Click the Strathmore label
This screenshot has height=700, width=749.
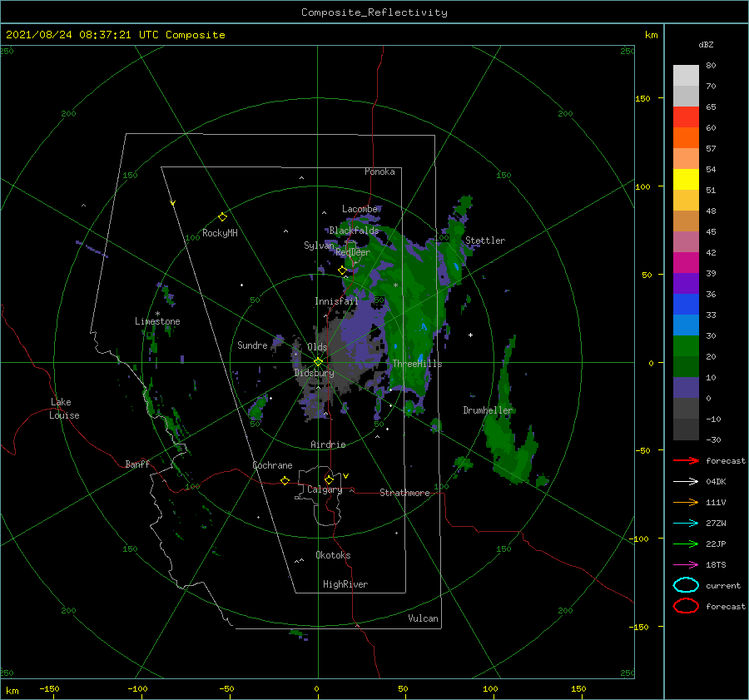click(x=404, y=493)
